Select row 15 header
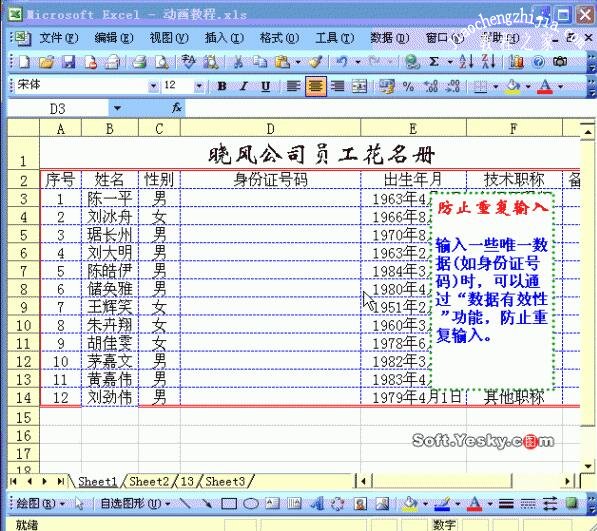Image resolution: width=597 pixels, height=531 pixels. tap(23, 418)
